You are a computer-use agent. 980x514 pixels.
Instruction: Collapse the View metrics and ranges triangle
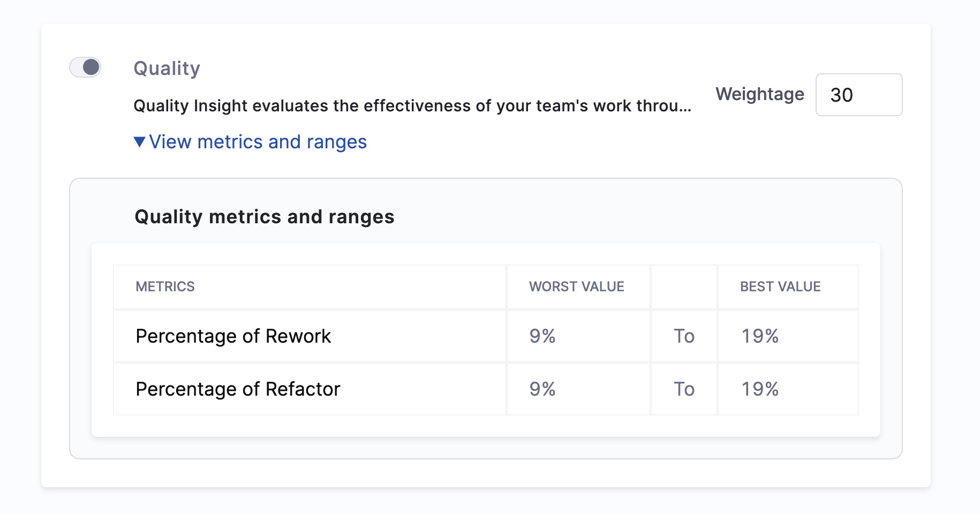click(x=139, y=142)
